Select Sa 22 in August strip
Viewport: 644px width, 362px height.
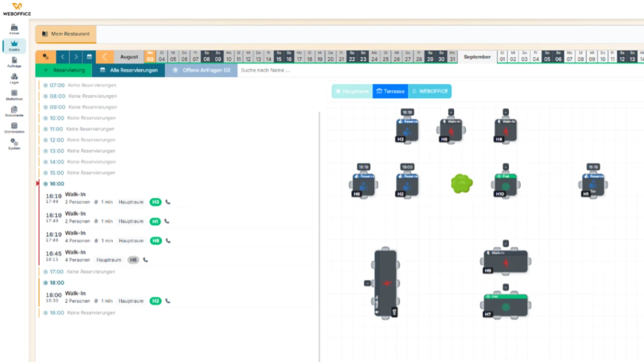click(x=352, y=56)
